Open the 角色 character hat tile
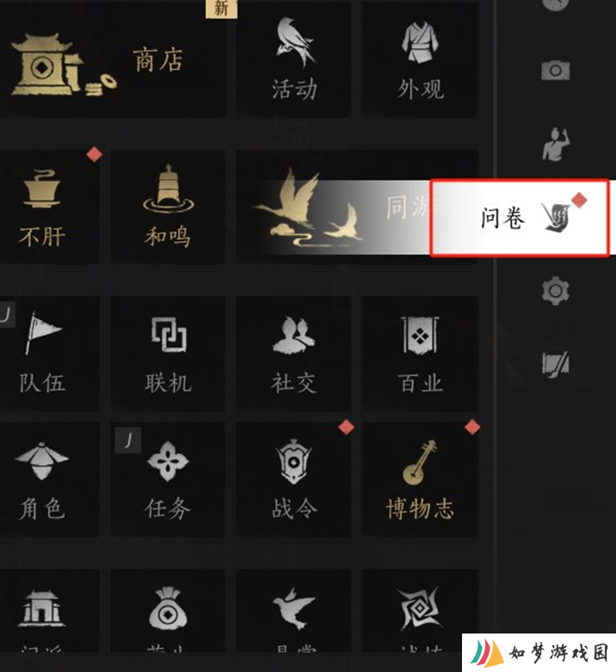The height and width of the screenshot is (672, 616). click(x=49, y=479)
